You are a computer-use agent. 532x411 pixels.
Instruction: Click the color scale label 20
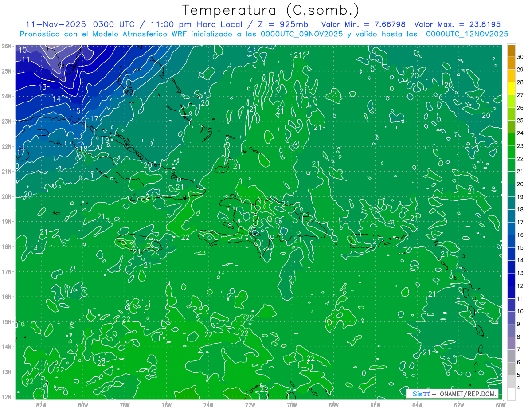(520, 184)
